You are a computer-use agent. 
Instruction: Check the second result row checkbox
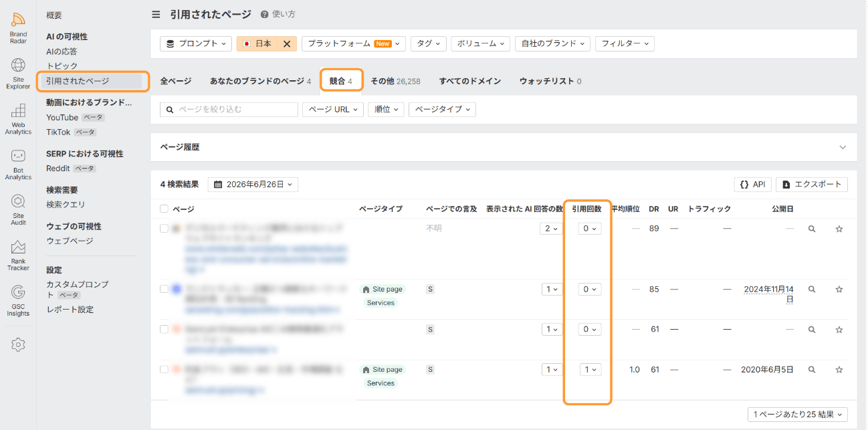click(x=165, y=289)
